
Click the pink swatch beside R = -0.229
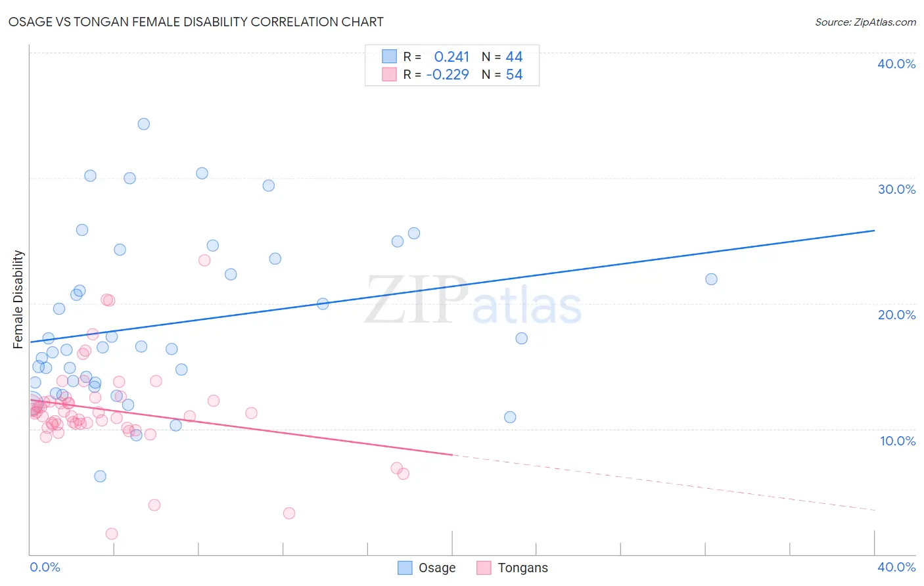390,74
